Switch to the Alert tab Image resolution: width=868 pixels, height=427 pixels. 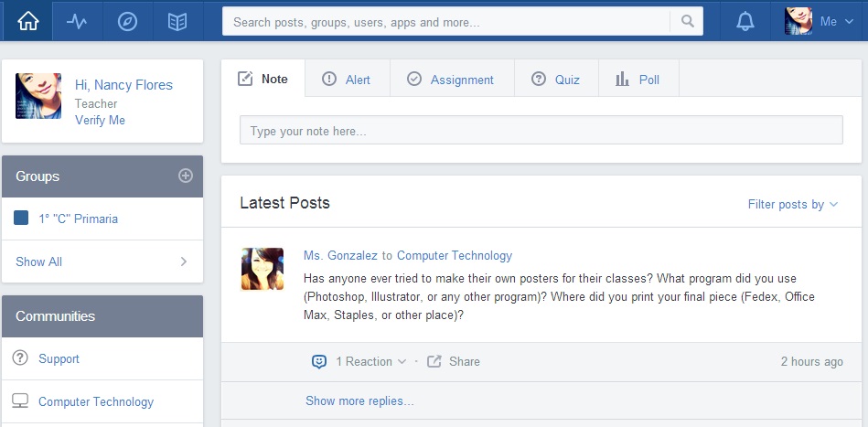[x=347, y=80]
